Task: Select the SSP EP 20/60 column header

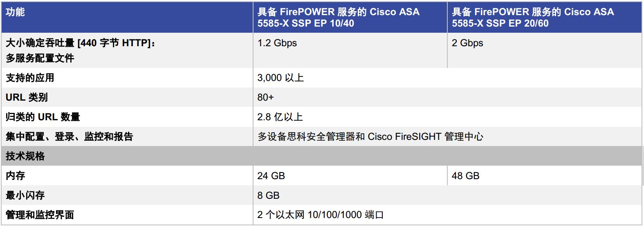Action: point(545,18)
